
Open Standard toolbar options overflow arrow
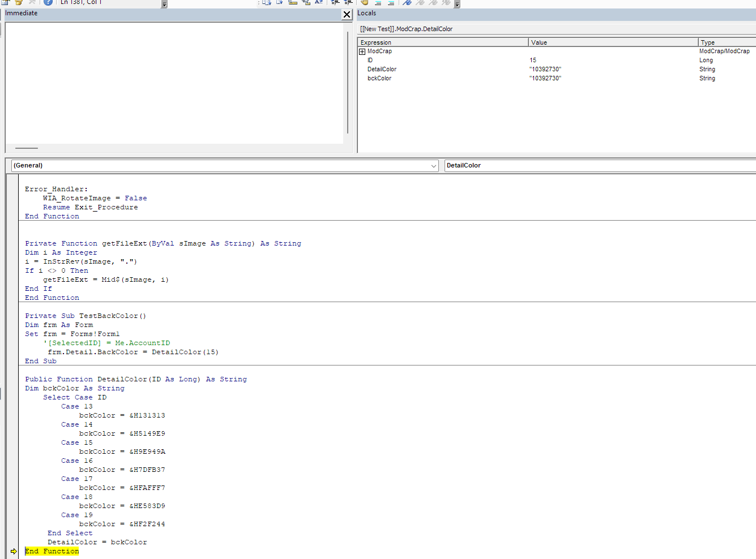(x=164, y=4)
